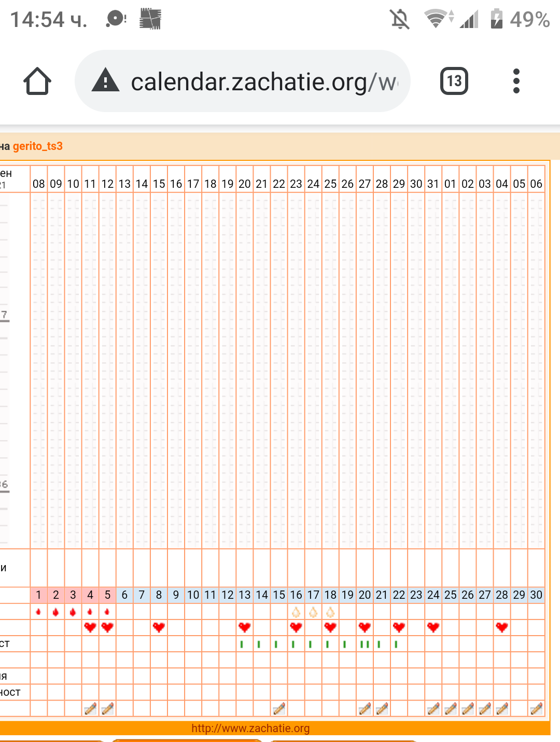This screenshot has height=742, width=560.
Task: Tap the heart icon on cycle day 22
Action: pos(399,627)
